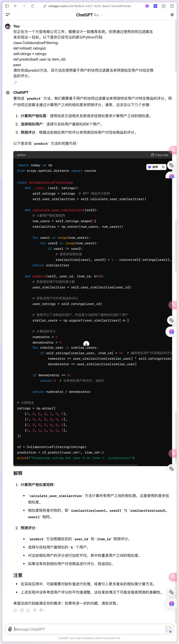Click the code comment "# 示例用法"
The image size is (179, 644).
[25, 403]
